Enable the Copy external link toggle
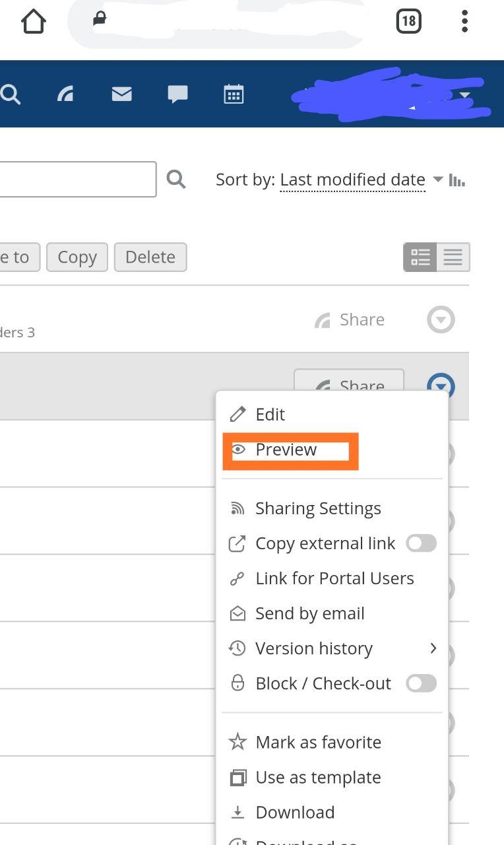This screenshot has height=845, width=504. [x=421, y=543]
